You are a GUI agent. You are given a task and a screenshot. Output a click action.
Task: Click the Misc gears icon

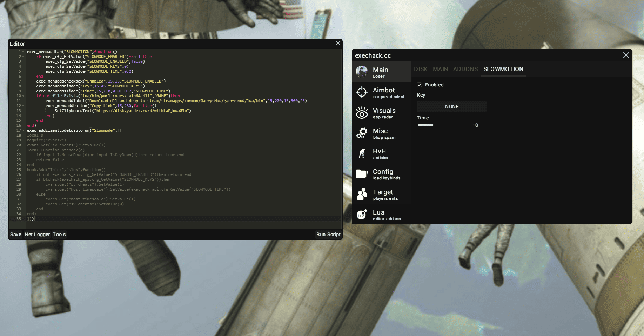click(x=362, y=133)
